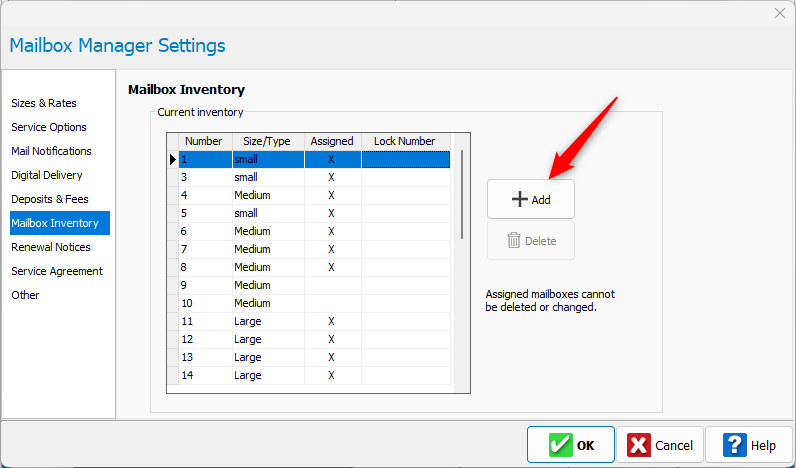Open Sizes & Rates settings page
This screenshot has width=796, height=468.
point(44,103)
